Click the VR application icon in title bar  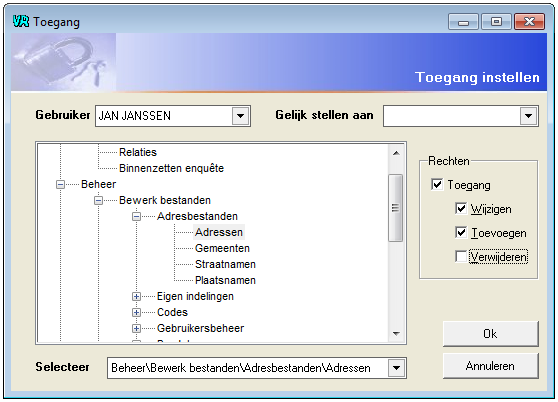pos(21,21)
